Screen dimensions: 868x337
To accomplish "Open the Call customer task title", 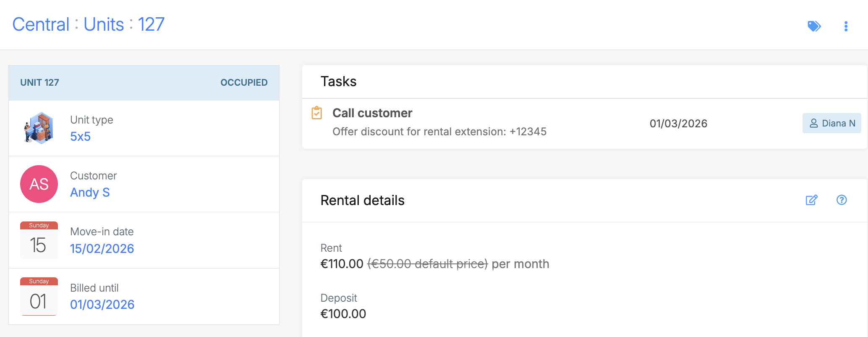I will 372,113.
